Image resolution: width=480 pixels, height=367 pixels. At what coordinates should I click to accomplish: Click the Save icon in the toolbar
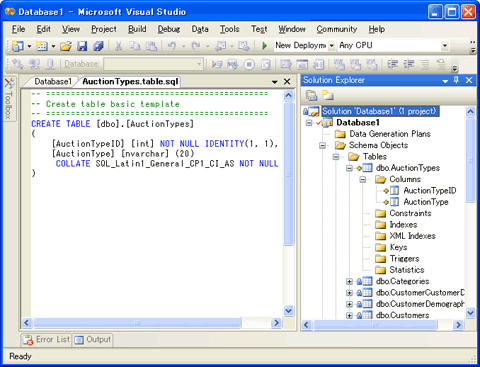coord(82,46)
